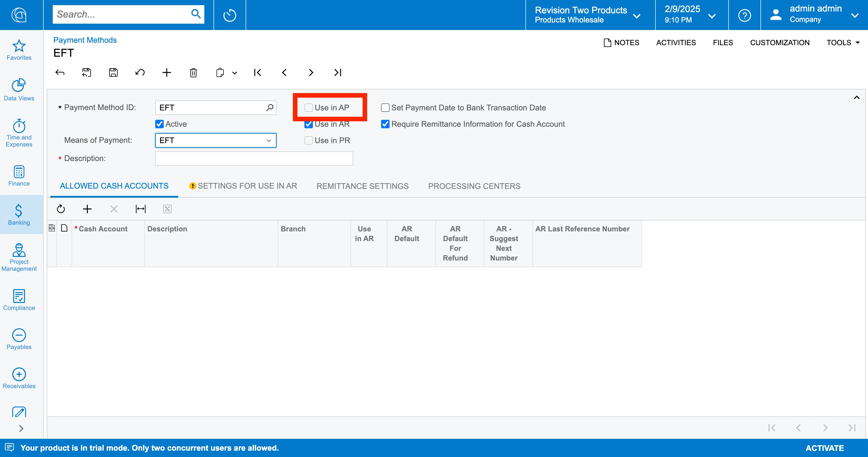Add a new payment method record
The width and height of the screenshot is (868, 457).
(x=166, y=72)
